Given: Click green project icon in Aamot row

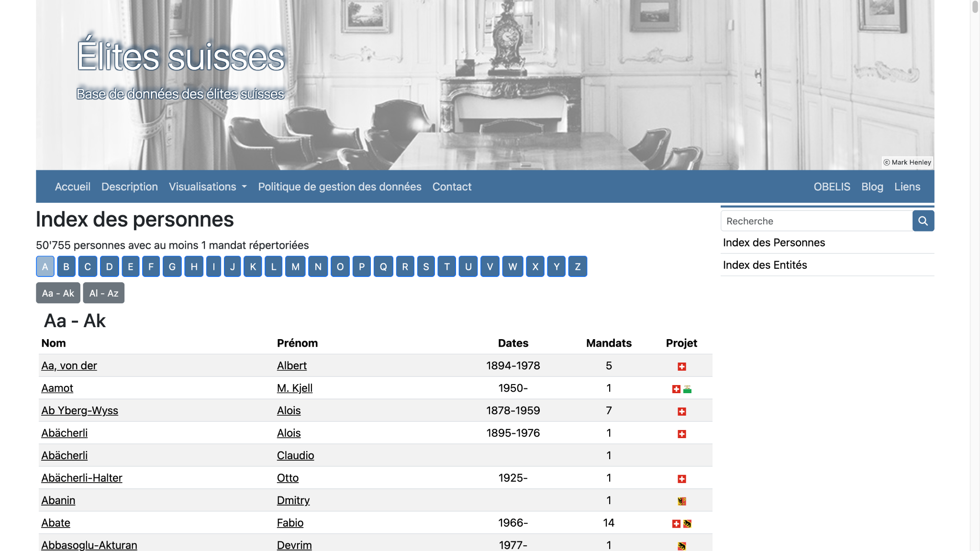Looking at the screenshot, I should tap(687, 389).
